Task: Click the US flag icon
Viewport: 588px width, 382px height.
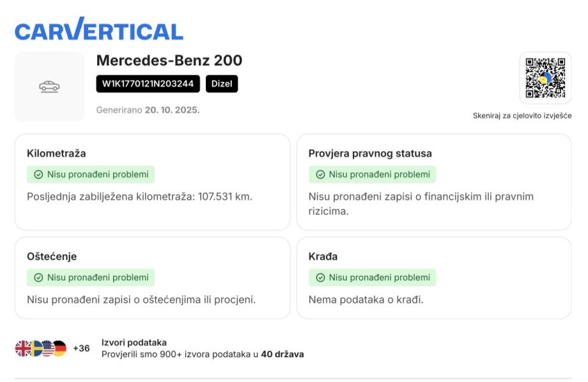Action: click(x=47, y=349)
